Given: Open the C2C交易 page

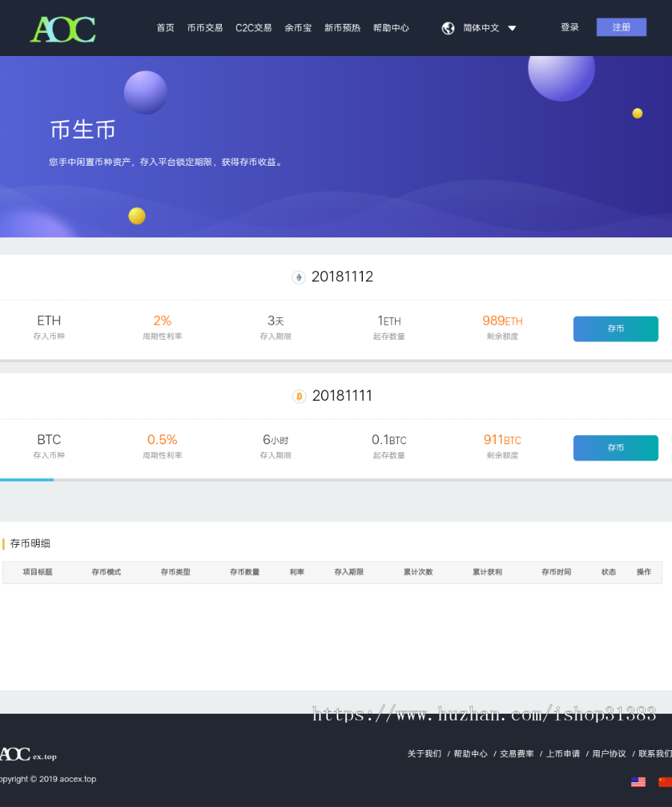Looking at the screenshot, I should (253, 28).
